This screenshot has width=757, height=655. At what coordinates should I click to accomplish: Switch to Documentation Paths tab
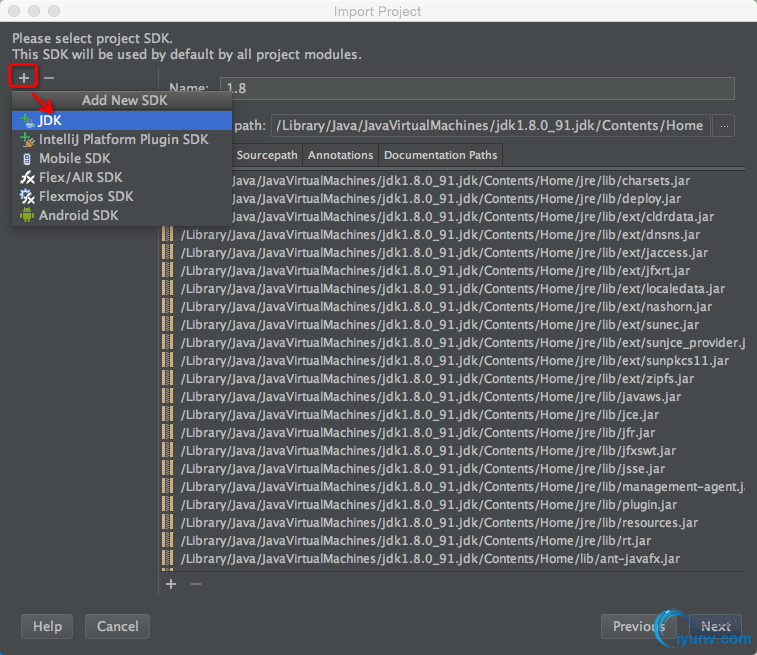pos(440,155)
